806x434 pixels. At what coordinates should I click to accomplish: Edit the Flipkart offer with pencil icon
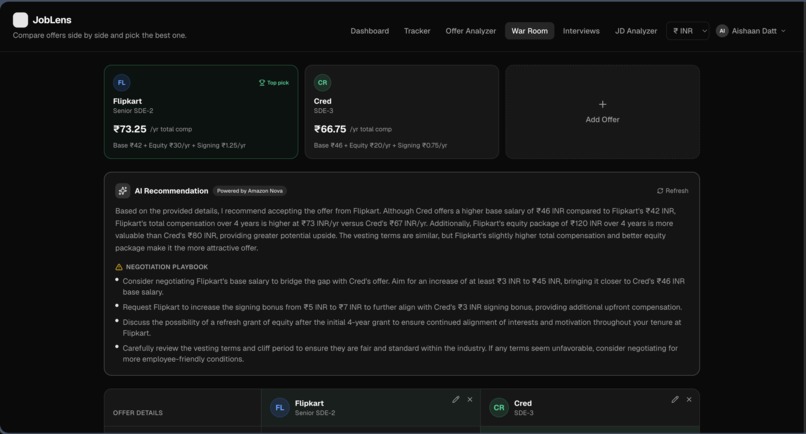455,400
